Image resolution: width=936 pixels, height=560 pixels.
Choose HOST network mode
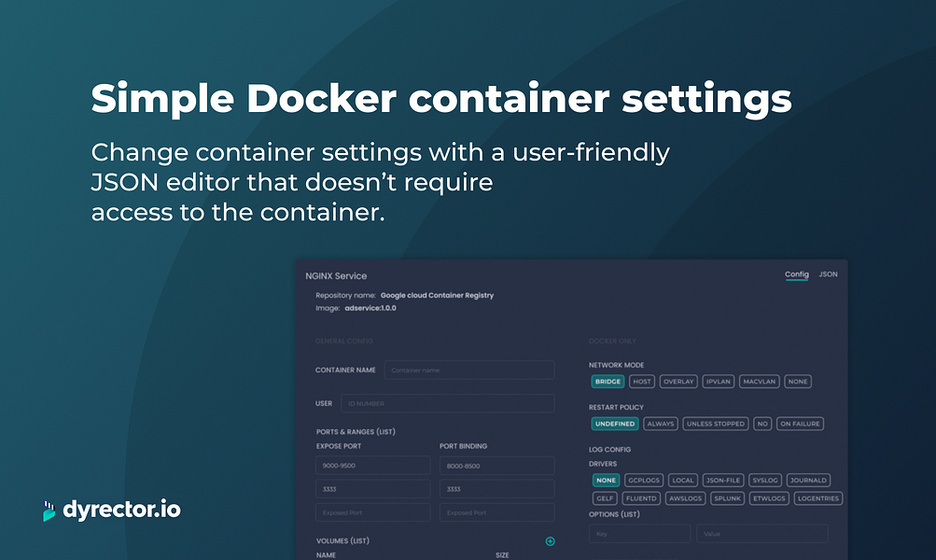click(x=642, y=382)
